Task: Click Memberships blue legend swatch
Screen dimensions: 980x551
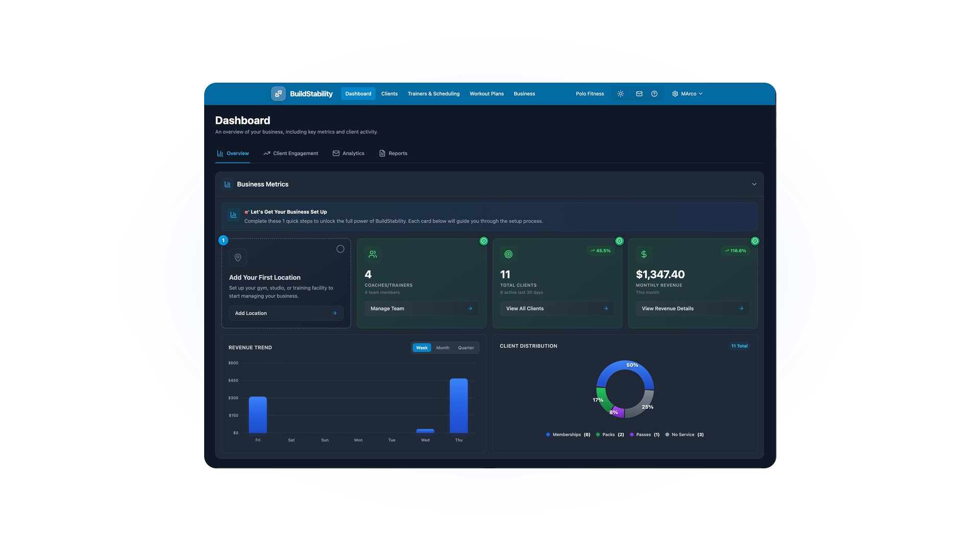Action: tap(548, 435)
